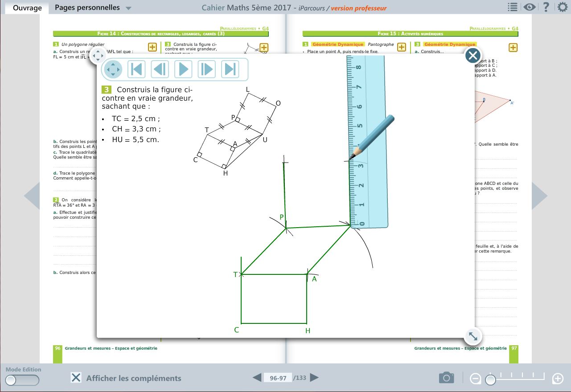Screen dimensions: 571x392
Task: Jump to last animation step
Action: click(x=230, y=69)
